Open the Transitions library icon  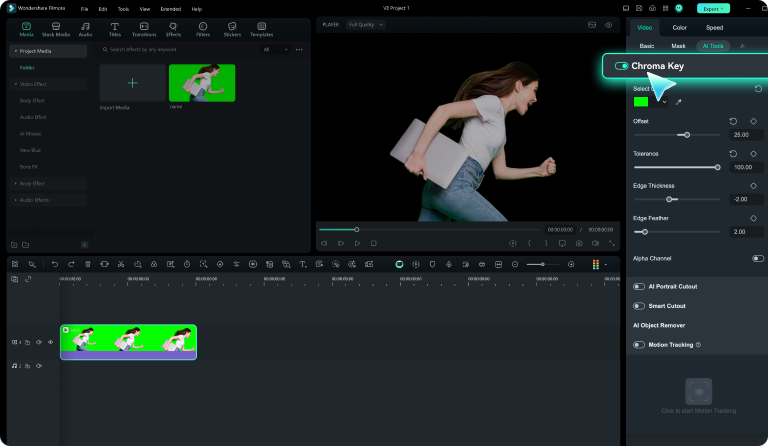(x=144, y=27)
